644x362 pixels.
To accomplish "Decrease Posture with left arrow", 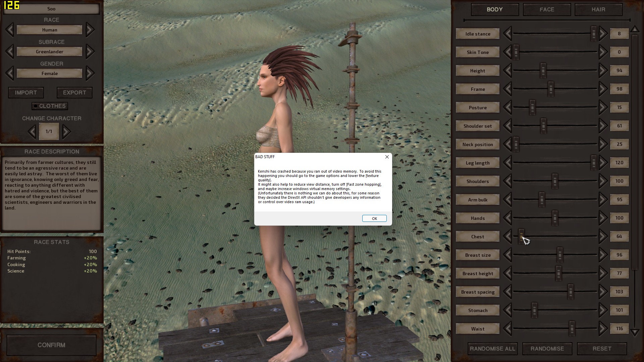I will coord(507,107).
